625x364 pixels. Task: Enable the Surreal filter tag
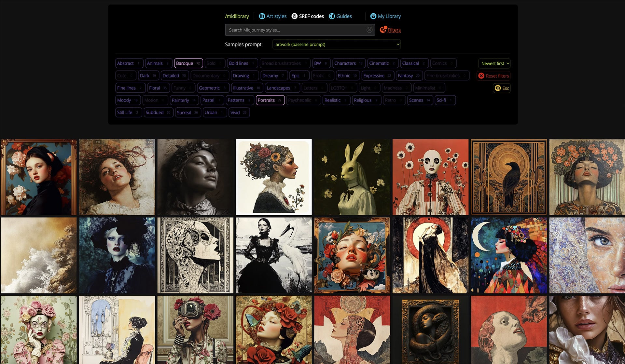click(x=187, y=113)
